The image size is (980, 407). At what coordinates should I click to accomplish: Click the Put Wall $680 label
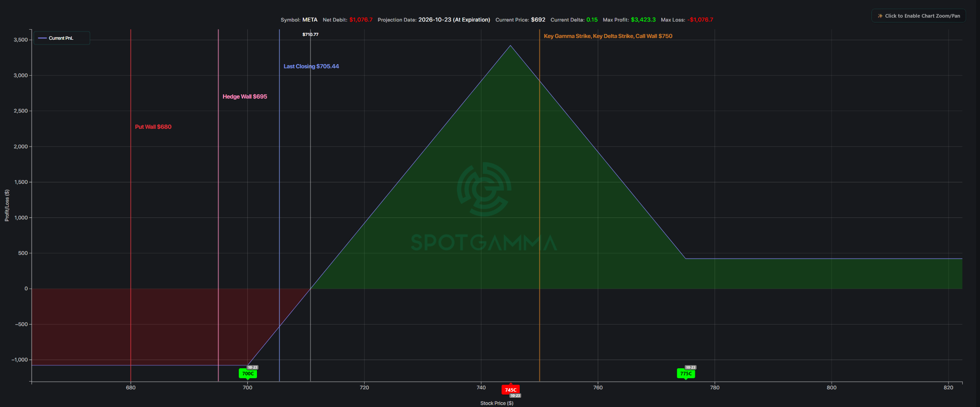pos(153,127)
